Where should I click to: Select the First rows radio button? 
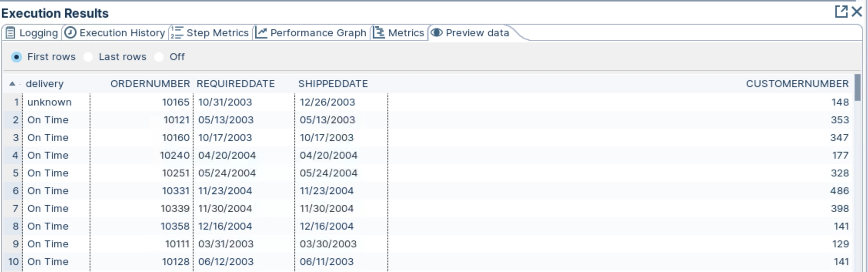coord(17,57)
